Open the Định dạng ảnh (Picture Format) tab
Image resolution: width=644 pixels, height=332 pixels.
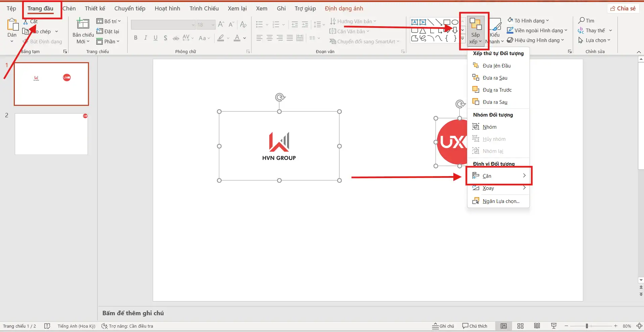point(344,8)
